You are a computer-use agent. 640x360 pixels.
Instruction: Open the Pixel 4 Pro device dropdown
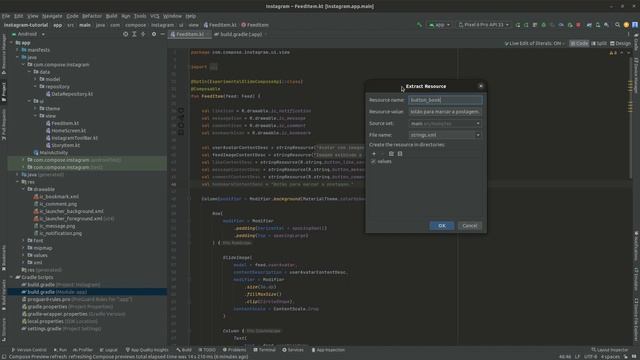484,25
